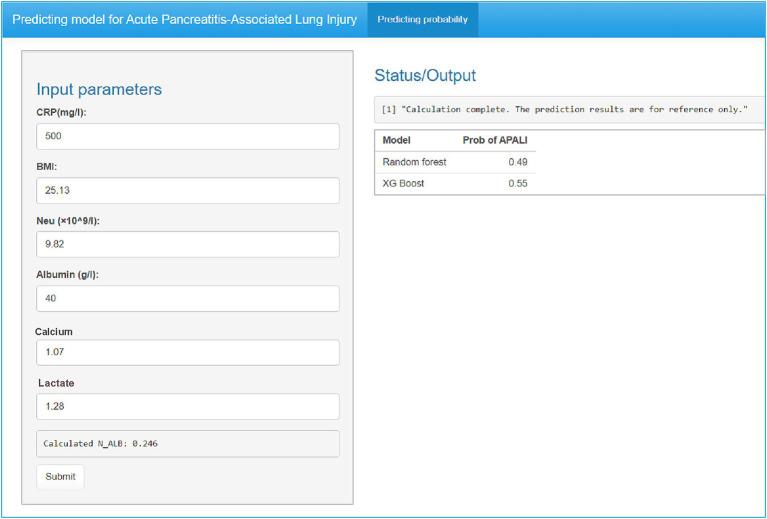Open the Predicting probability tab
Image resolution: width=767 pixels, height=519 pixels.
[422, 19]
